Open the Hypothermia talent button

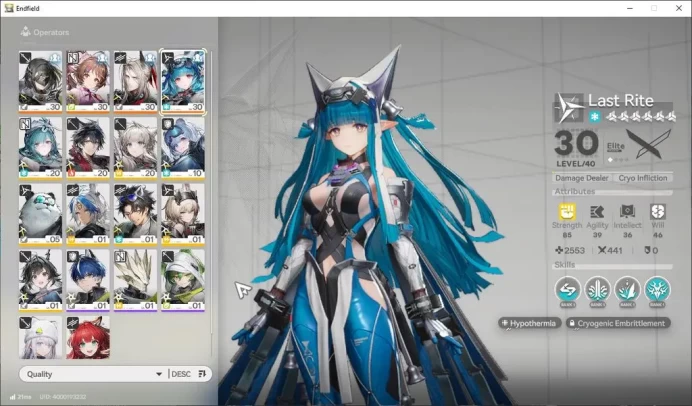click(x=530, y=323)
